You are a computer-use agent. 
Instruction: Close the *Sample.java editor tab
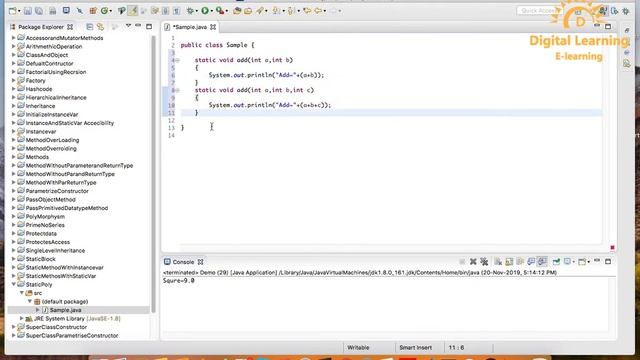[x=213, y=27]
